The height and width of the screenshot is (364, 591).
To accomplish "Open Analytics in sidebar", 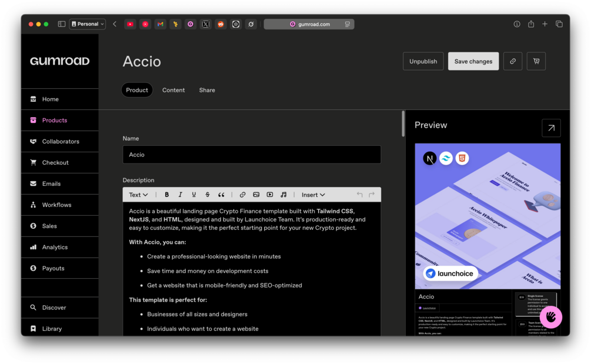I will coord(60,247).
